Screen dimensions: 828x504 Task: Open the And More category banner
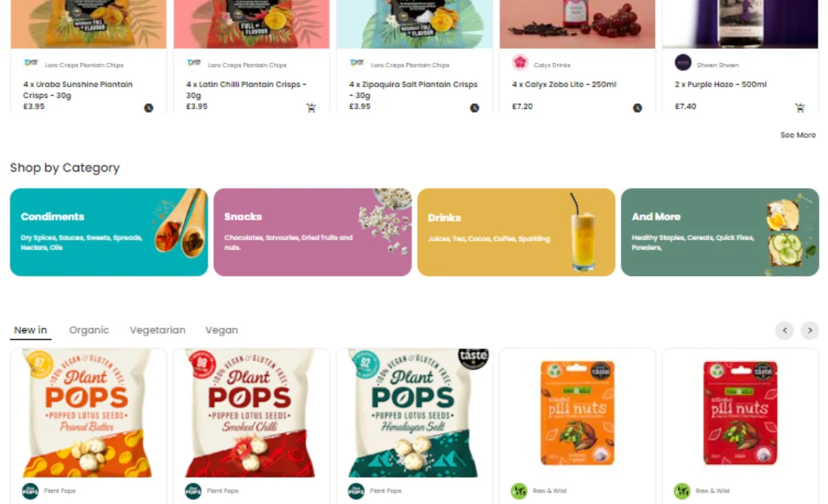click(720, 232)
